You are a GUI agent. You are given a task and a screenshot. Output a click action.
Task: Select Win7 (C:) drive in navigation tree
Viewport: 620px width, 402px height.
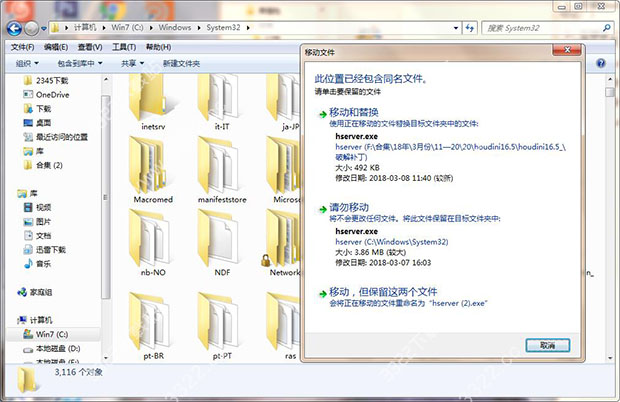tap(46, 334)
